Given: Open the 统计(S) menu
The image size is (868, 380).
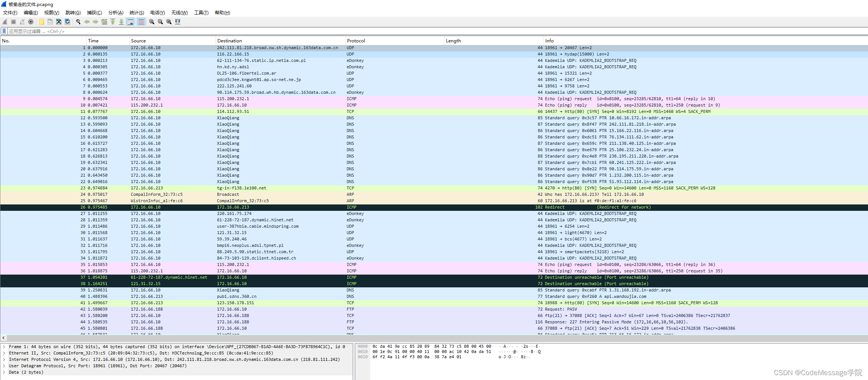Looking at the screenshot, I should click(x=137, y=13).
